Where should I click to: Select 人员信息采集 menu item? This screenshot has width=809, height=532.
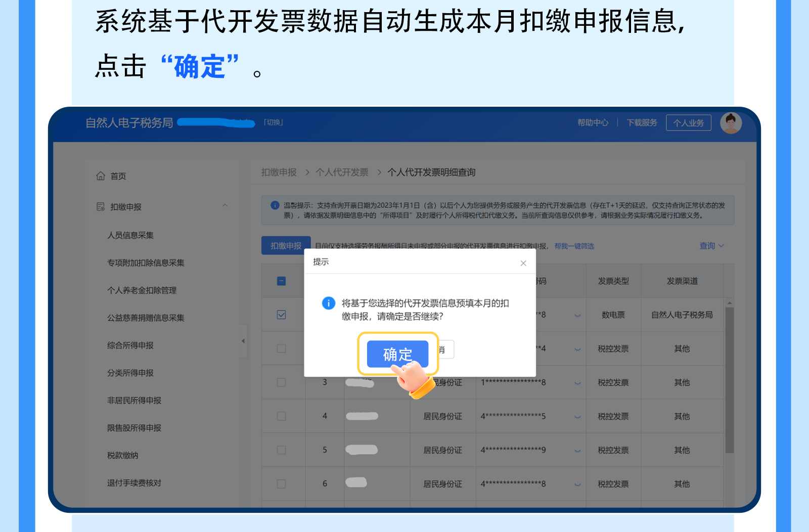[x=130, y=235]
